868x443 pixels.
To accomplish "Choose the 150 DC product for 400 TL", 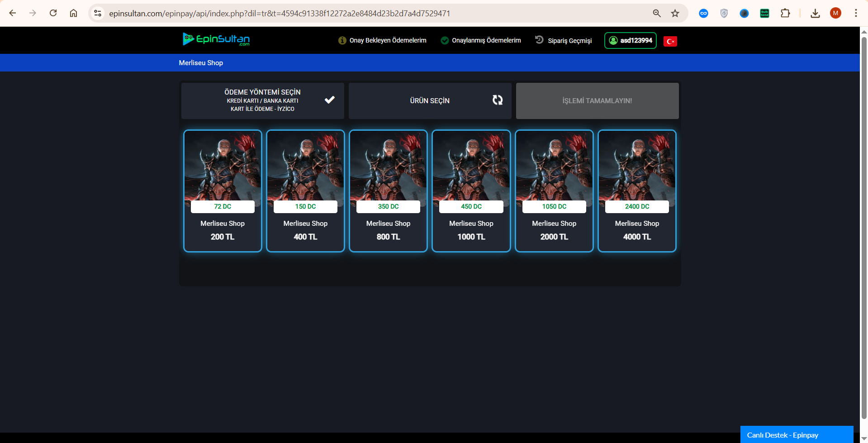I will pyautogui.click(x=305, y=191).
